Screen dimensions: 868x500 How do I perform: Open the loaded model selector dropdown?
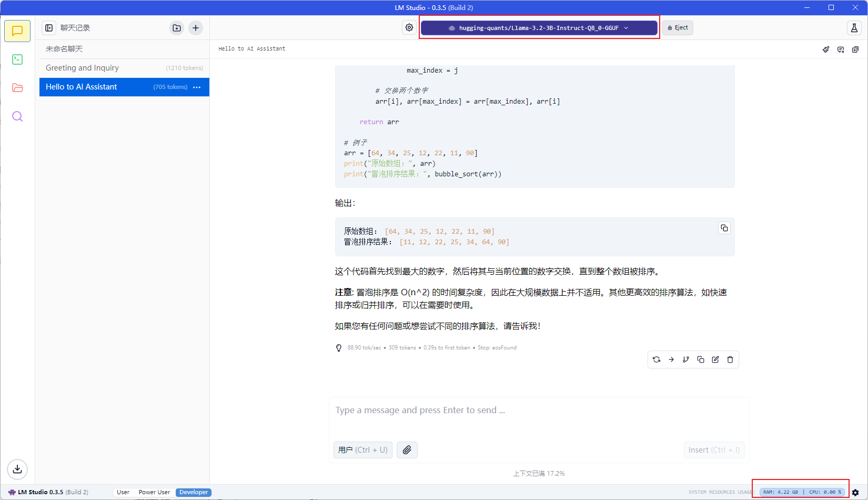coord(539,28)
